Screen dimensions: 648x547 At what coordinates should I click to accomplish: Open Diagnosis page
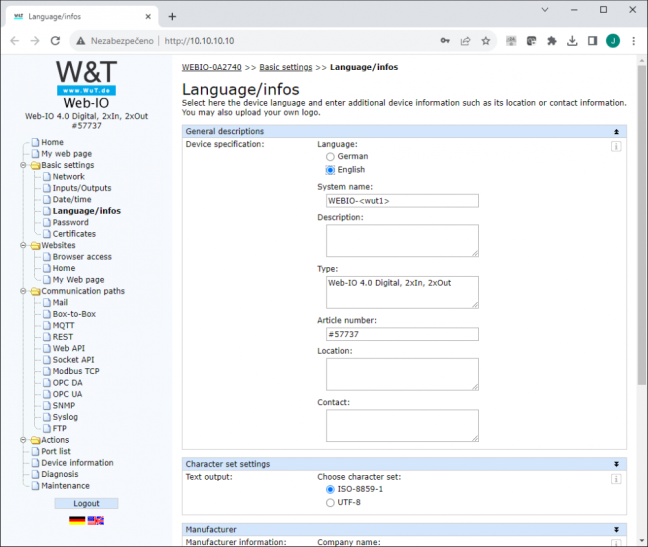[60, 474]
